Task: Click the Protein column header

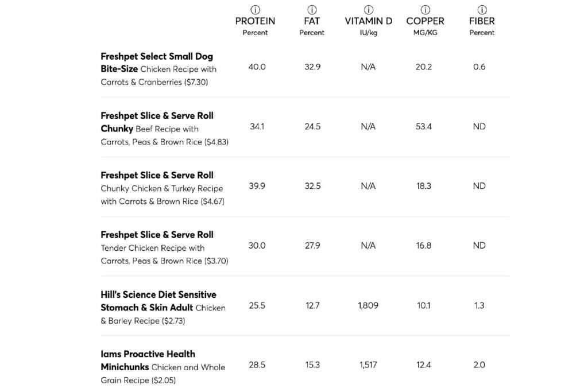Action: click(x=255, y=21)
